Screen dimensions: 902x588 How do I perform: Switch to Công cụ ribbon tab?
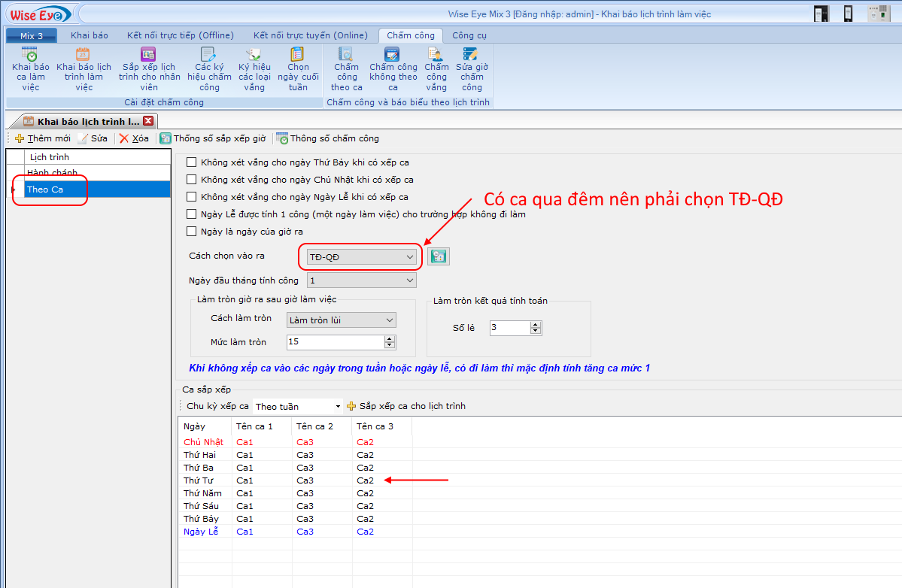[469, 35]
